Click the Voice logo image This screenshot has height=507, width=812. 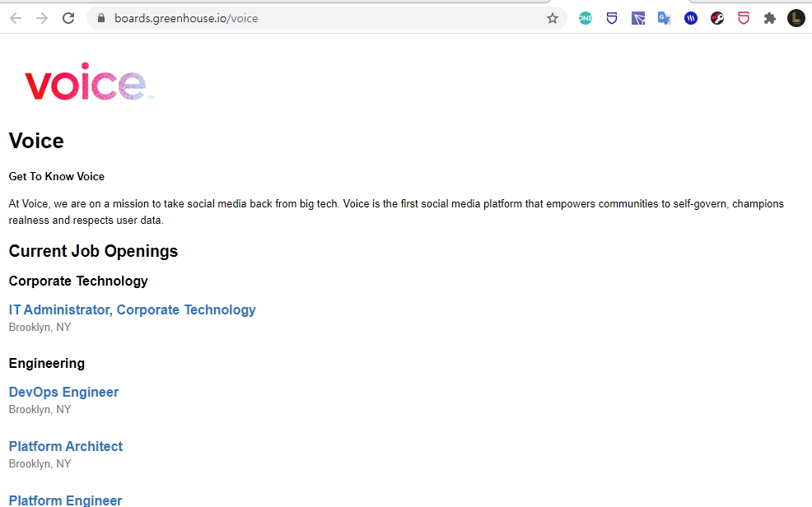click(89, 81)
